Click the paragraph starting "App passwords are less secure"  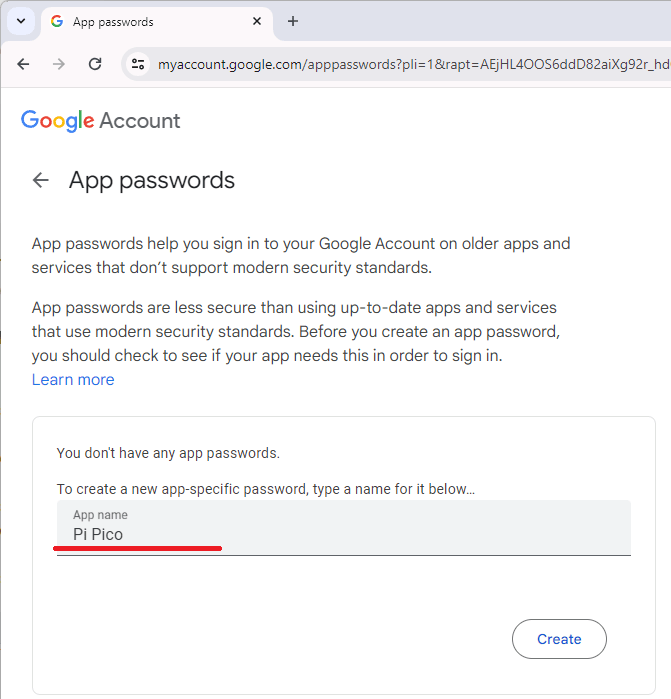[x=294, y=331]
